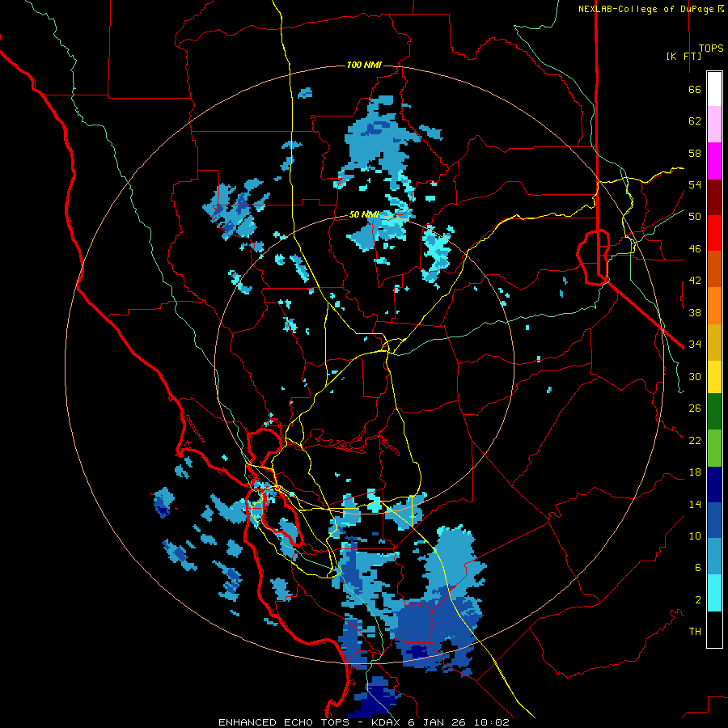Image resolution: width=728 pixels, height=728 pixels.
Task: Select the navy blue legend swatch
Action: click(714, 485)
